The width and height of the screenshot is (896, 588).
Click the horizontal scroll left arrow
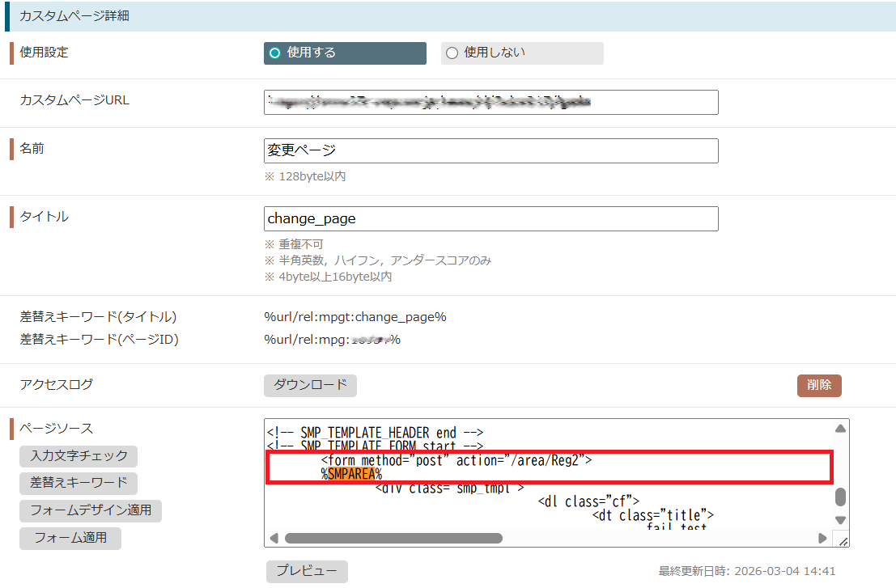(273, 539)
